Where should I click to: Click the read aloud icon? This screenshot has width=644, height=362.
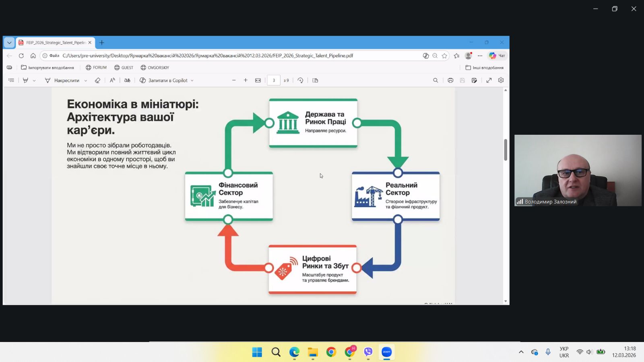[112, 80]
